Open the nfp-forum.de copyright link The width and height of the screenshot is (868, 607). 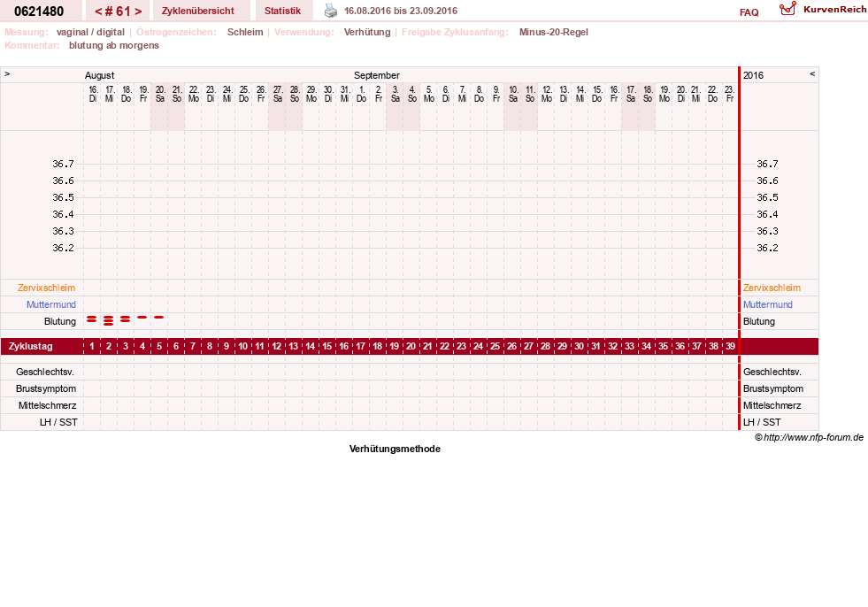809,437
